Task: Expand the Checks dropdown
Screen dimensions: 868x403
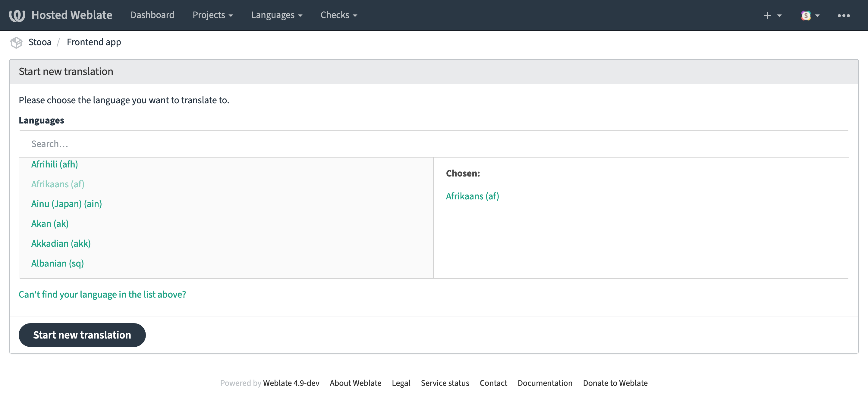Action: tap(338, 15)
